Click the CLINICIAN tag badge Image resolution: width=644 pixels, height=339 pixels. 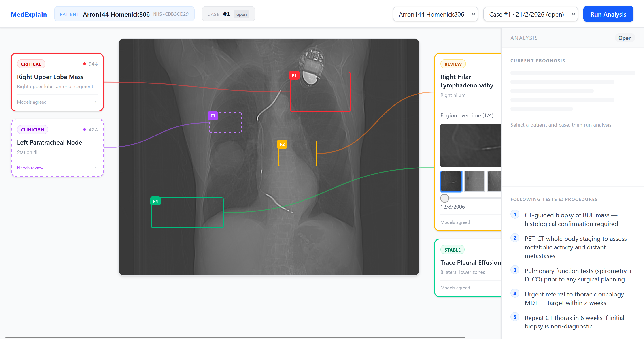(x=32, y=130)
